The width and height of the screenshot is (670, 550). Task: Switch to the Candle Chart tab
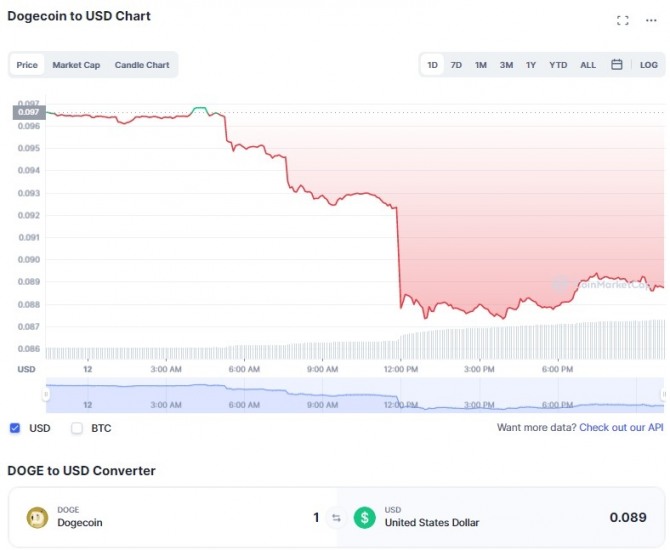pyautogui.click(x=142, y=65)
